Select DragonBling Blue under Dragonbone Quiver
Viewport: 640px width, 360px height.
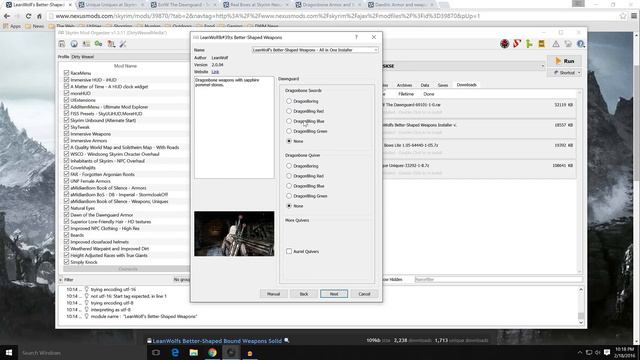(289, 186)
